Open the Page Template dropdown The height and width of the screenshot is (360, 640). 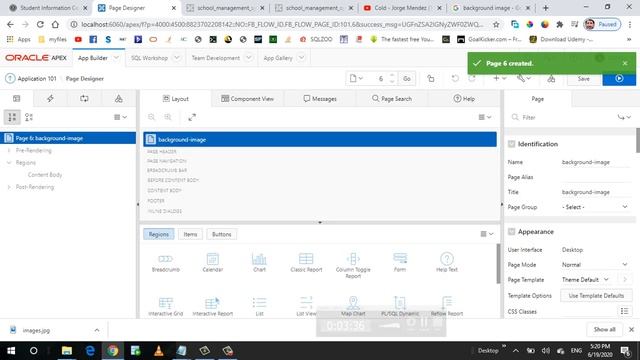[586, 280]
